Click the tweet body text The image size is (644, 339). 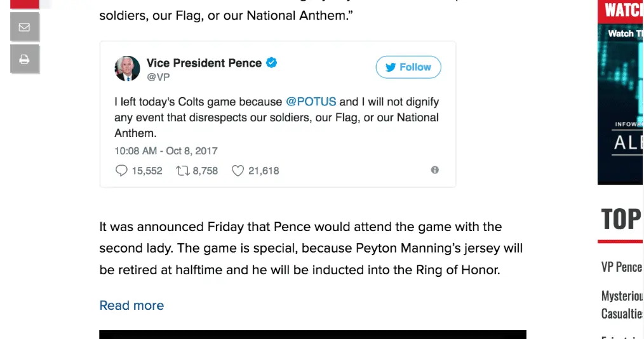click(x=276, y=117)
